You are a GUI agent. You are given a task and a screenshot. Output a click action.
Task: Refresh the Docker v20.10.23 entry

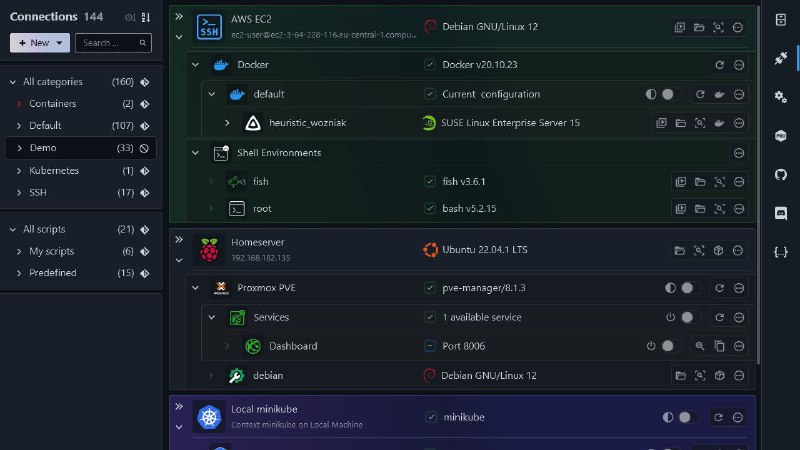[718, 65]
